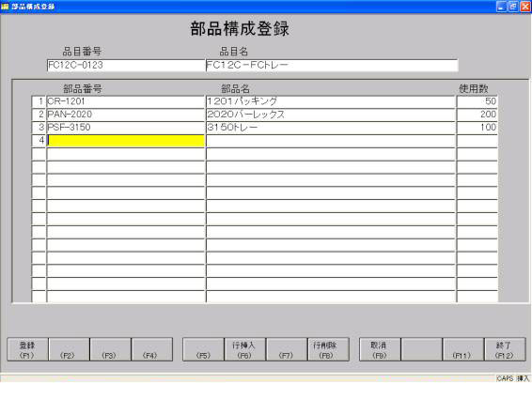Click the blank F11 function button
Screen dimensions: 532x399
click(463, 349)
